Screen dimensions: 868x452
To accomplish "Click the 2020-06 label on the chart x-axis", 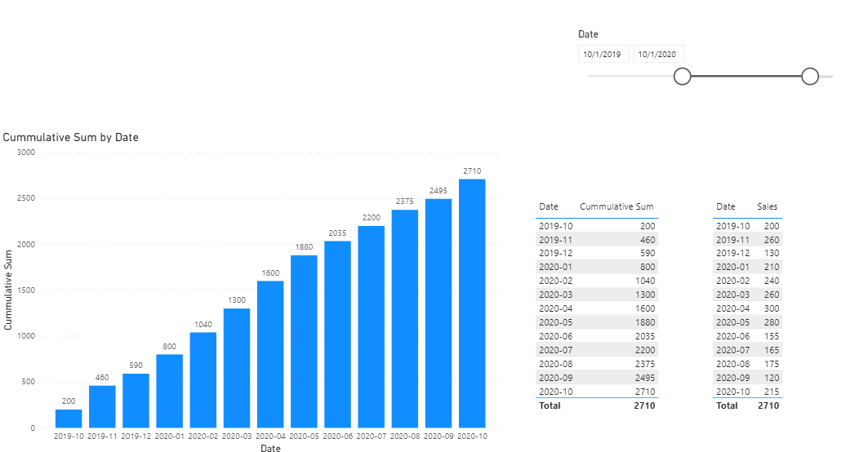I will pyautogui.click(x=338, y=436).
